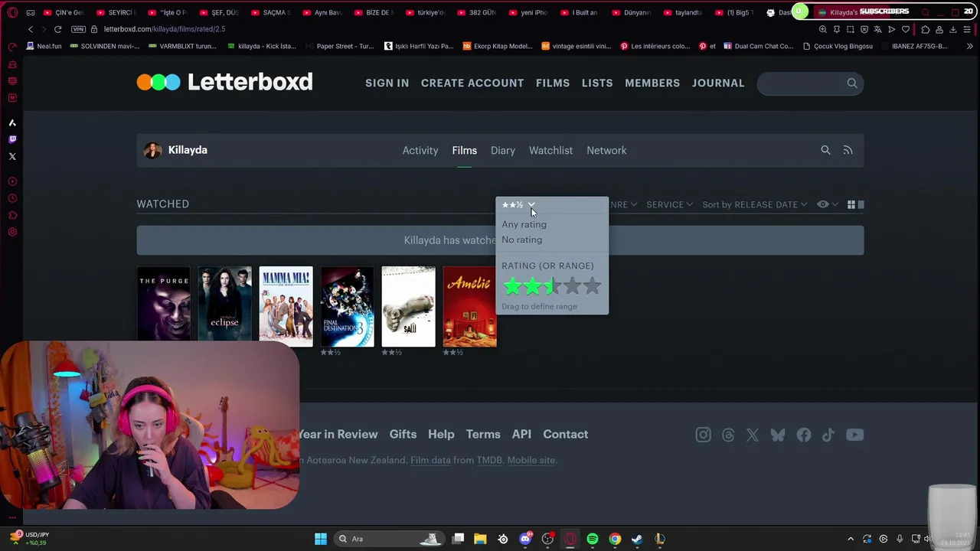Viewport: 980px width, 551px height.
Task: Open the Activity tab
Action: (x=420, y=151)
